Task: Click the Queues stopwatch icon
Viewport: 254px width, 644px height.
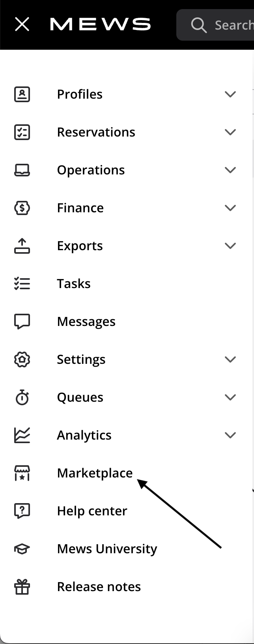Action: click(x=22, y=397)
